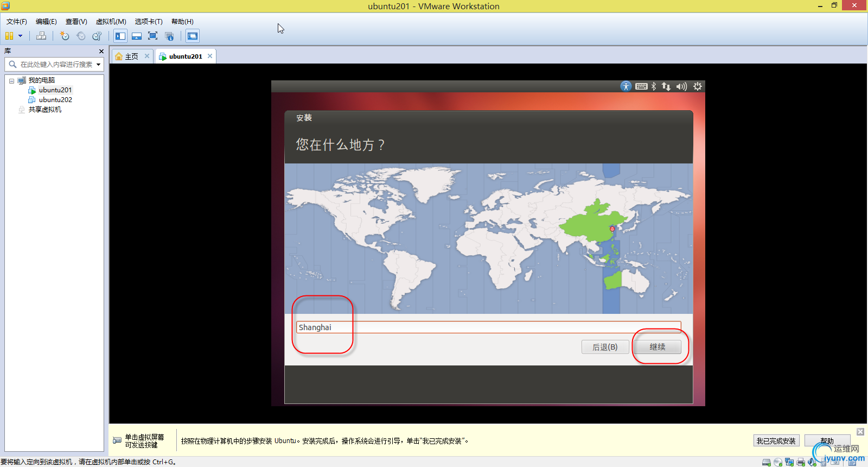This screenshot has width=868, height=467.
Task: Select 共享虚拟机 in the library tree
Action: click(45, 110)
